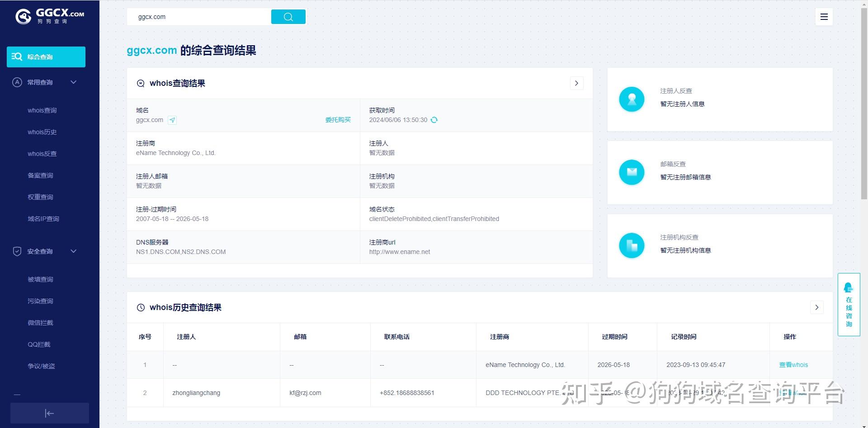This screenshot has width=868, height=428.
Task: Click the 联系电话 column header
Action: [397, 337]
